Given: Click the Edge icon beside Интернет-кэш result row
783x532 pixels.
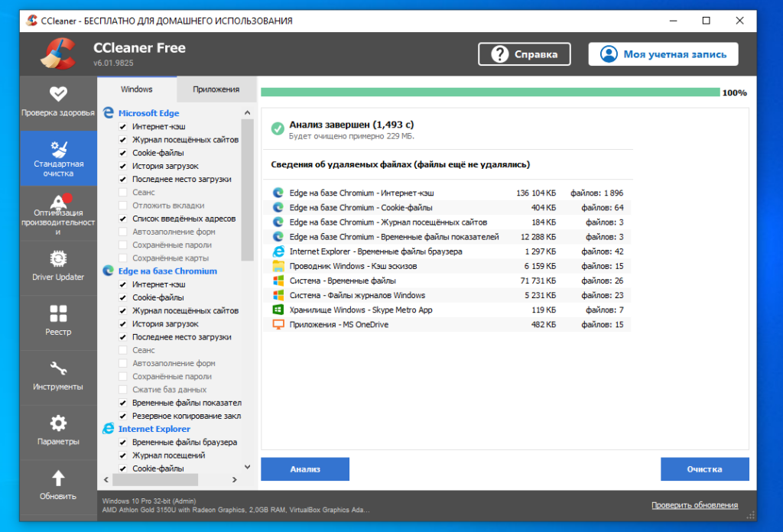Looking at the screenshot, I should click(x=278, y=193).
